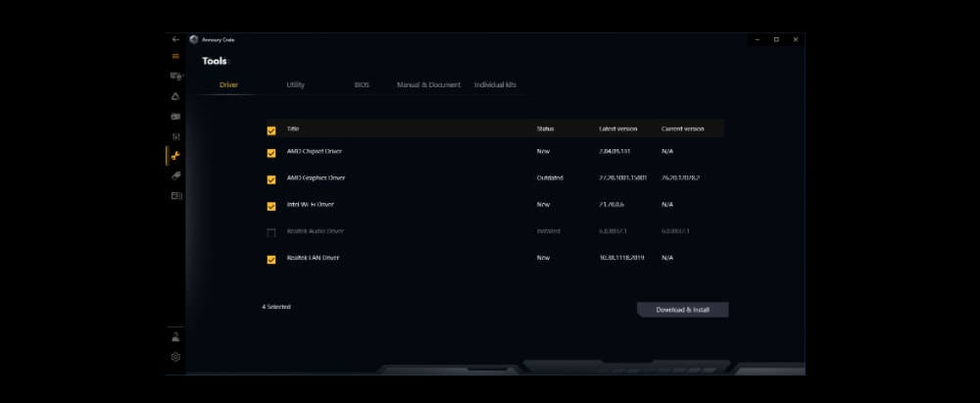
Task: Open the Individual kits tab
Action: coord(495,85)
